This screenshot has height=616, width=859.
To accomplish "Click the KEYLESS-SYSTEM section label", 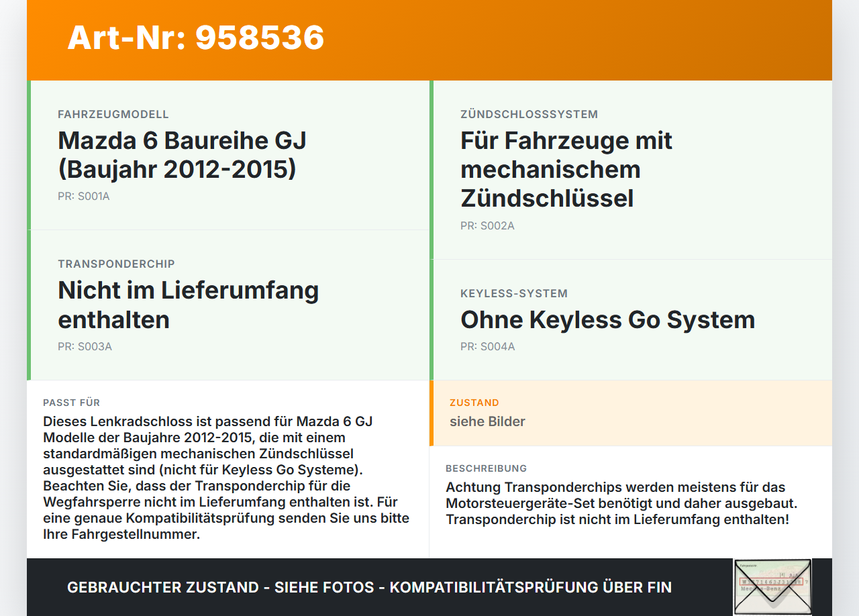I will [x=514, y=293].
